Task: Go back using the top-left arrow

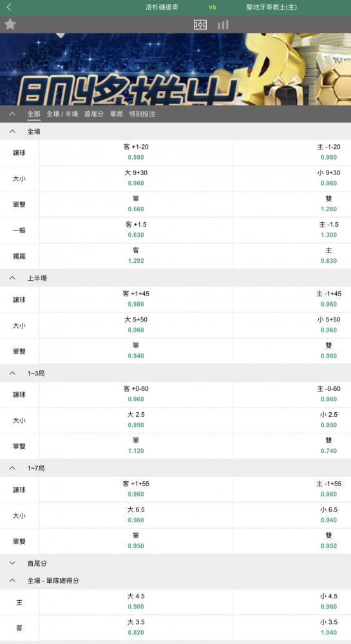Action: coord(9,7)
